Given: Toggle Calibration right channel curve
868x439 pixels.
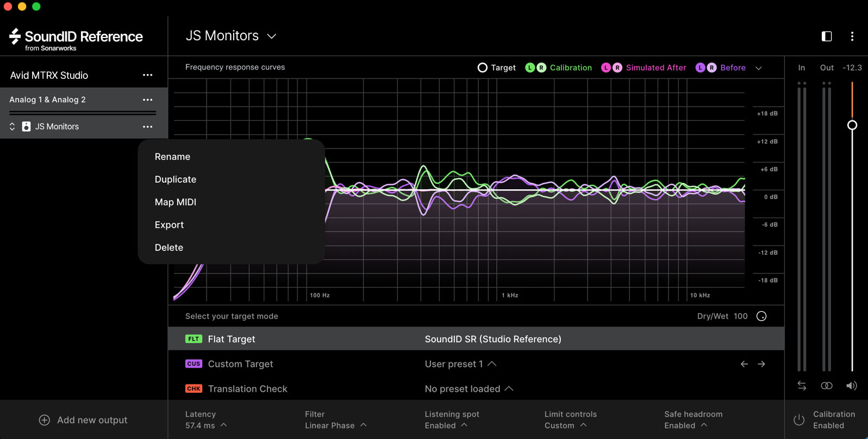Looking at the screenshot, I should click(x=541, y=67).
